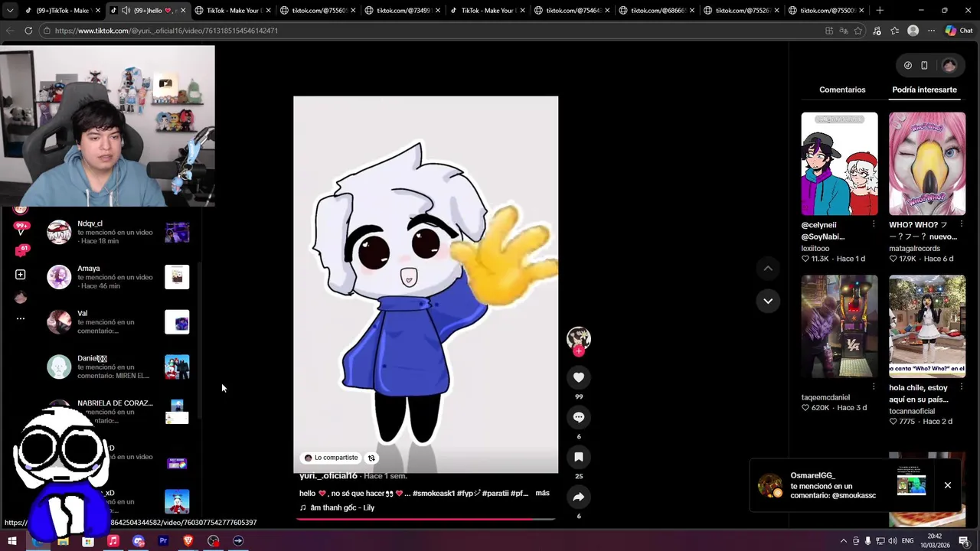This screenshot has height=551, width=980.
Task: Switch to Comentarios tab
Action: click(x=842, y=90)
